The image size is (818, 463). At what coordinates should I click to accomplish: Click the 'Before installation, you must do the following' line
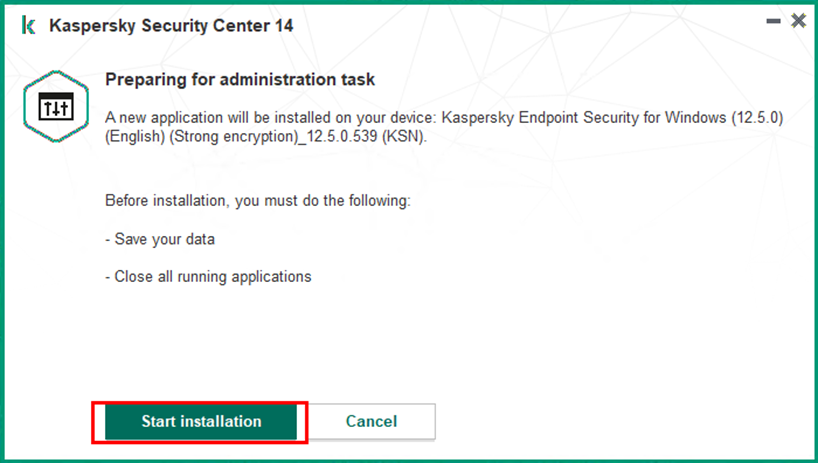tap(258, 201)
